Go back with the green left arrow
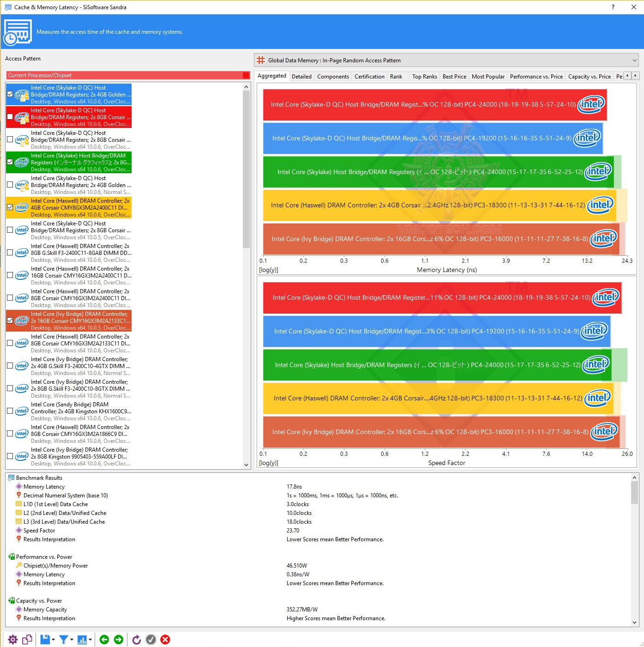644x647 pixels. [x=104, y=640]
